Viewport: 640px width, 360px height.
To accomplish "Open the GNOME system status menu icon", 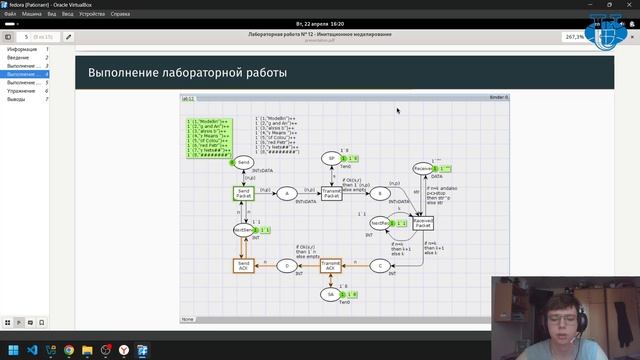I will pyautogui.click(x=632, y=24).
